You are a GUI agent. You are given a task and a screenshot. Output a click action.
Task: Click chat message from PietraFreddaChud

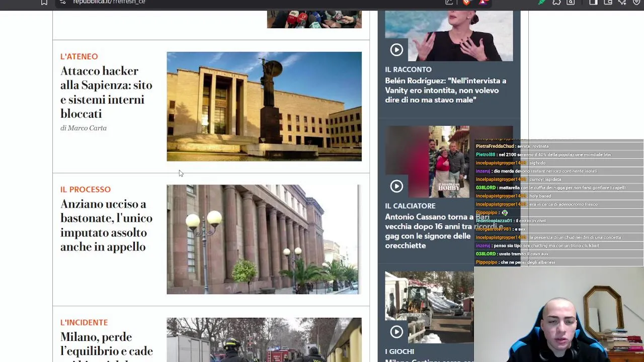coord(512,146)
